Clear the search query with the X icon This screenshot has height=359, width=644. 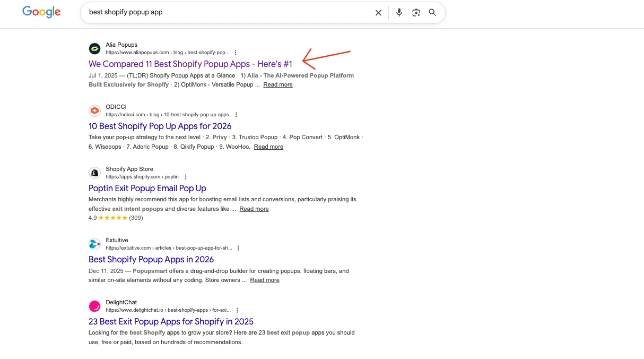pyautogui.click(x=378, y=12)
